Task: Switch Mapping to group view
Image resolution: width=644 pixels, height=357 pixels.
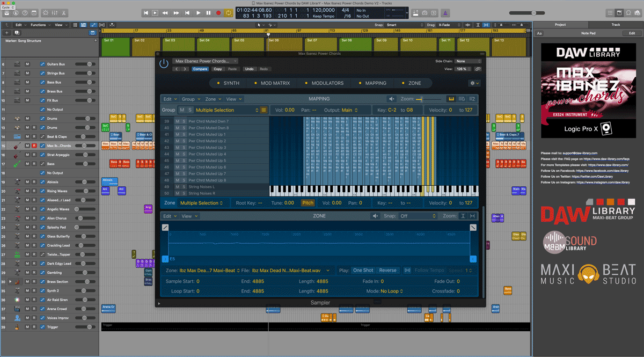Action: [x=462, y=99]
